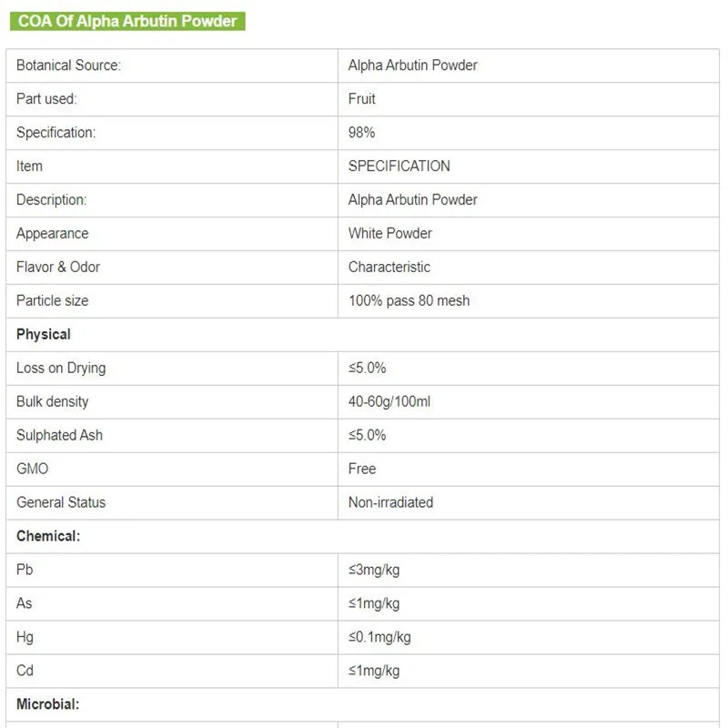Select the White Powder appearance value
The image size is (728, 728).
389,234
